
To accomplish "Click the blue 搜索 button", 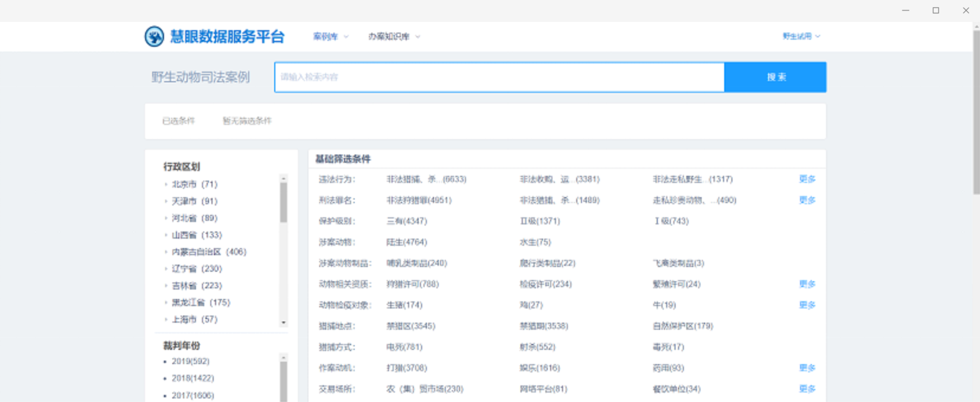I will click(x=775, y=77).
